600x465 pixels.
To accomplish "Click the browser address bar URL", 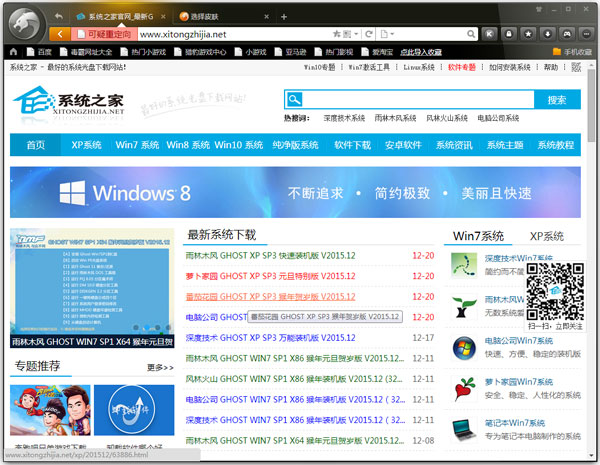I will point(183,34).
